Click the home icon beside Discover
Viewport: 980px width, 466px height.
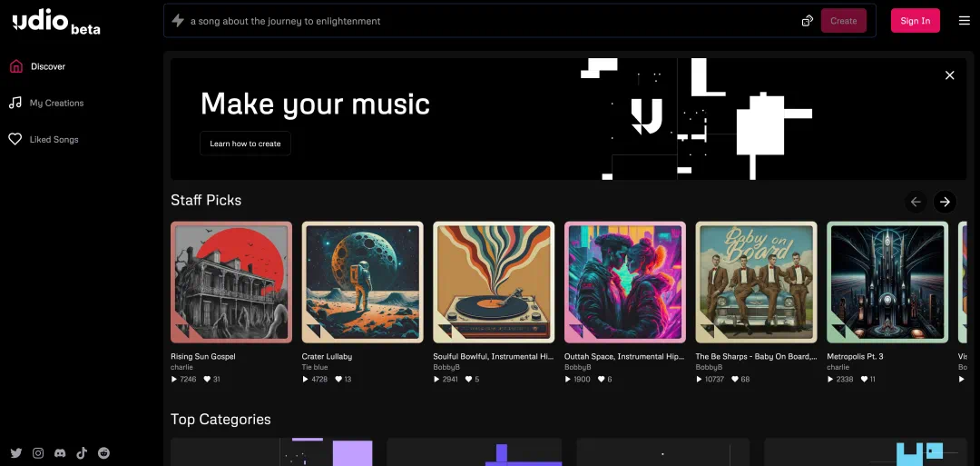click(x=16, y=66)
